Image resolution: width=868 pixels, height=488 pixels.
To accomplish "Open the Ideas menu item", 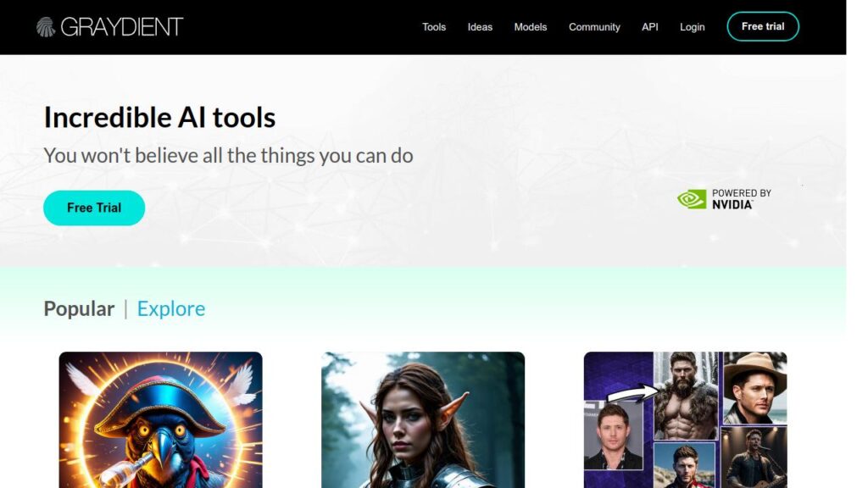I will click(480, 26).
